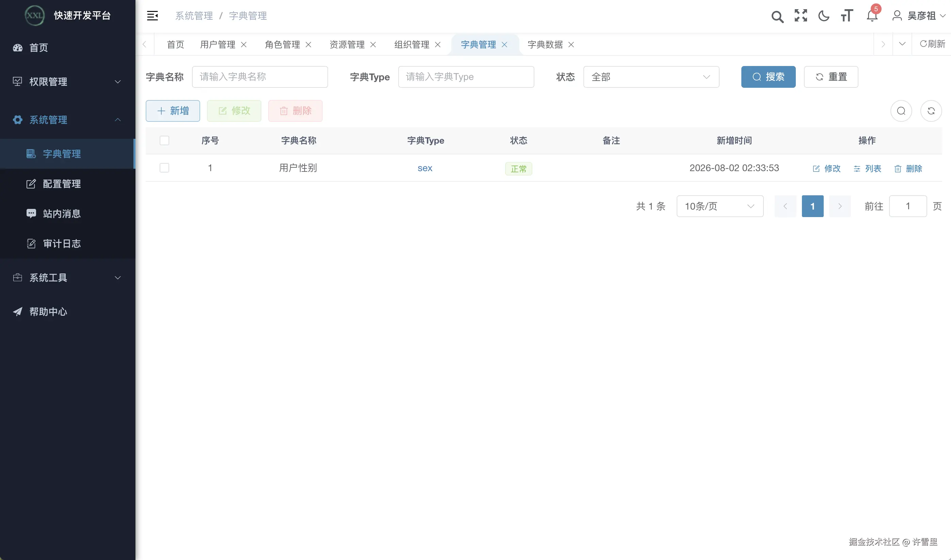This screenshot has height=560, width=951.
Task: Switch to the 角色管理 tab
Action: pos(283,45)
